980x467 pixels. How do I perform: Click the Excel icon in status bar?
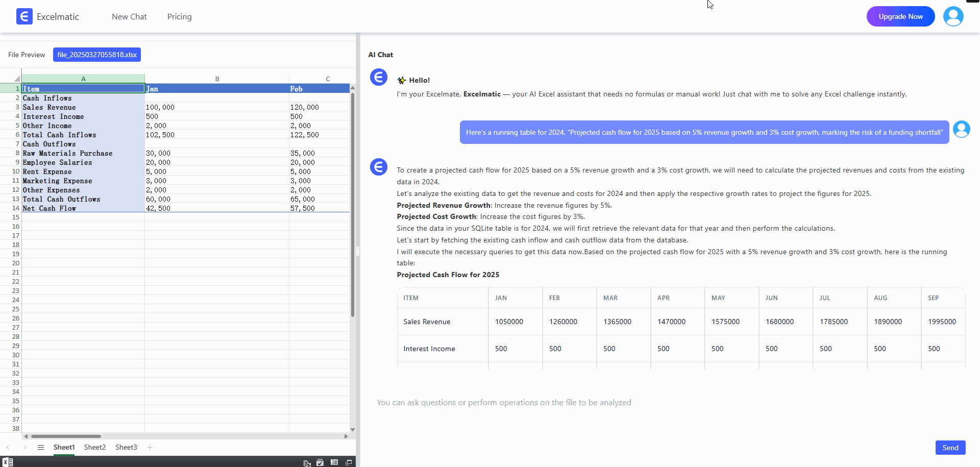point(8,462)
